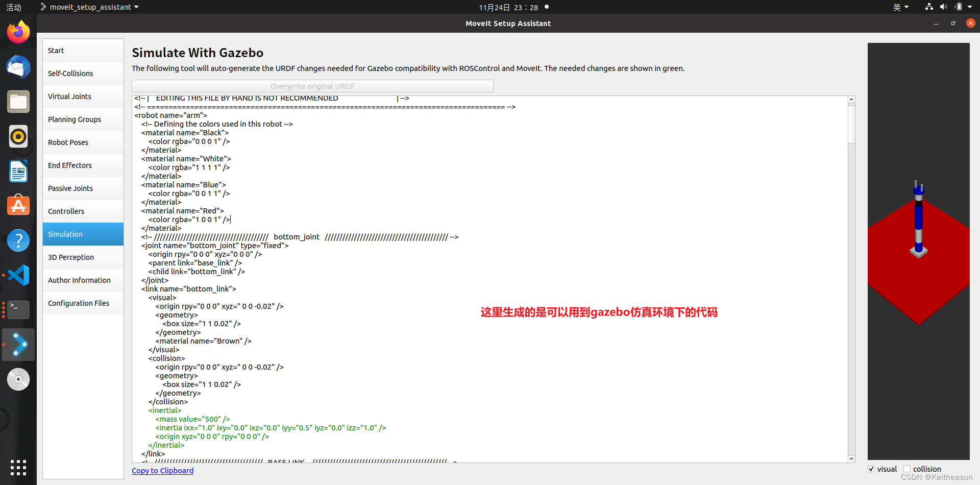Open the Author Information page

tap(83, 280)
